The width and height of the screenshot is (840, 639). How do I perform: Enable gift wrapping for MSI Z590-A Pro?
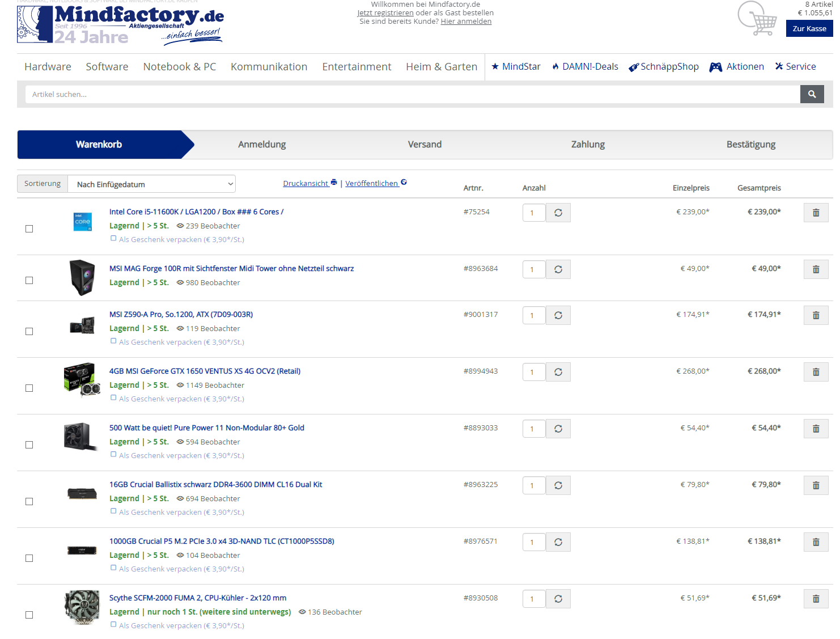pyautogui.click(x=113, y=341)
